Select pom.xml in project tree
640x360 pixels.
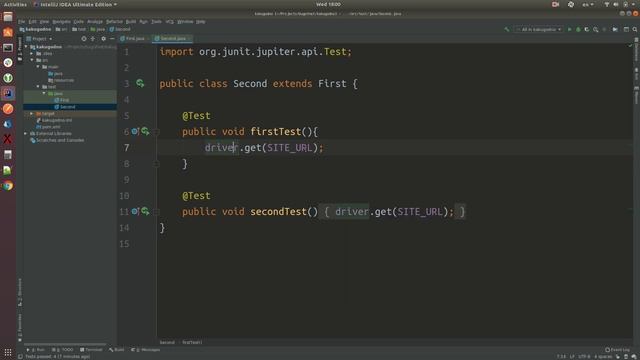point(51,127)
